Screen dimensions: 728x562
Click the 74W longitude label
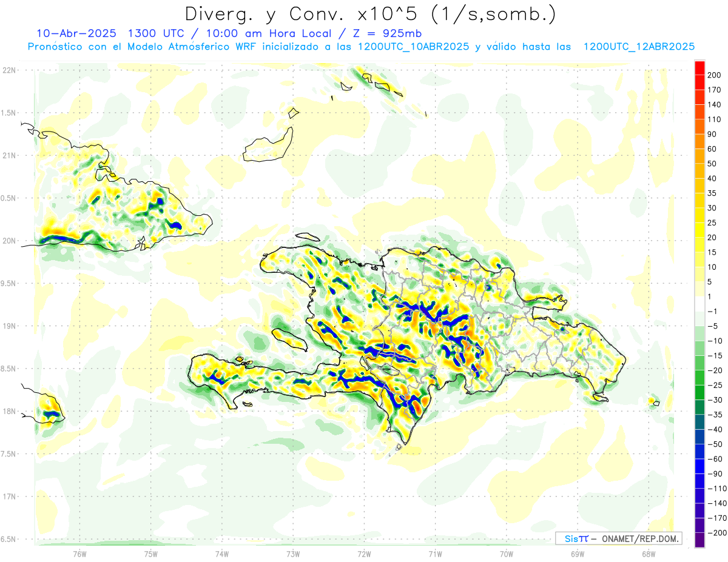(x=222, y=554)
